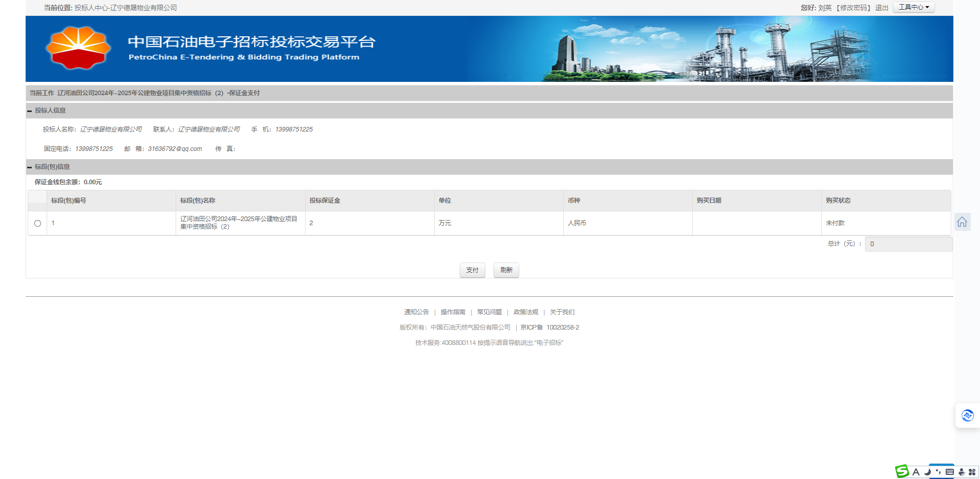Click the 联系人 company name value
Screen dimensions: 980x479
(209, 129)
